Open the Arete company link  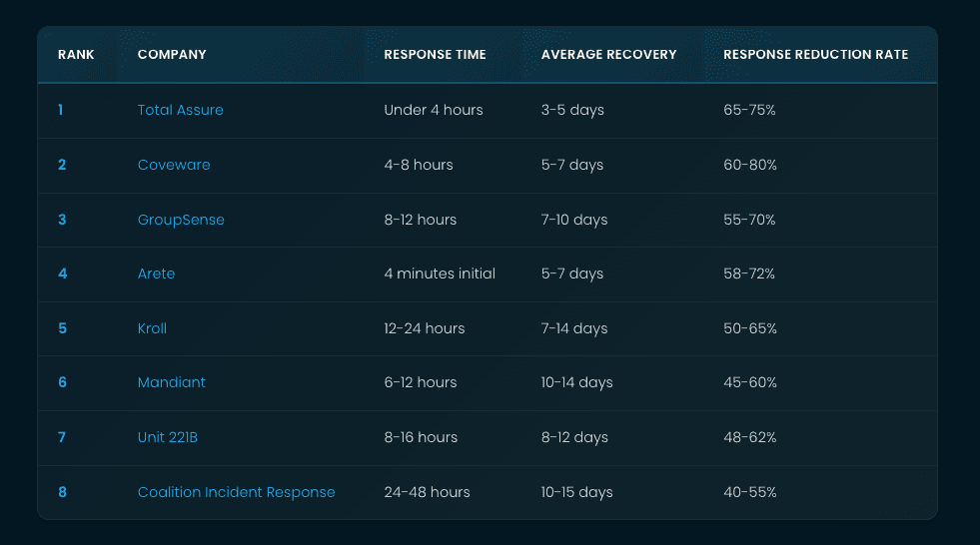[156, 273]
